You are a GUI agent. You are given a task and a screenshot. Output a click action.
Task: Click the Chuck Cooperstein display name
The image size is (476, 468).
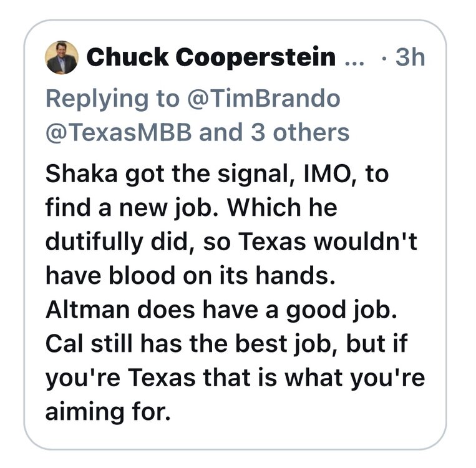click(x=211, y=58)
